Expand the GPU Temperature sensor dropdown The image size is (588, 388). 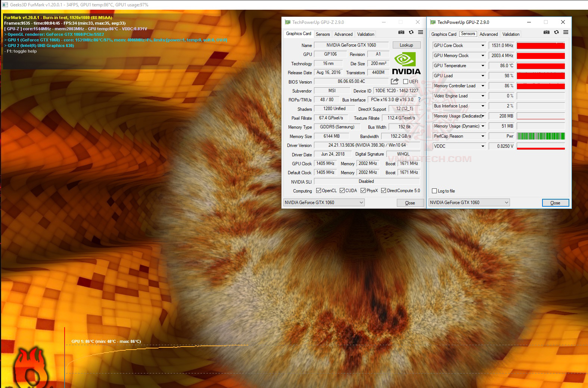[x=483, y=66]
